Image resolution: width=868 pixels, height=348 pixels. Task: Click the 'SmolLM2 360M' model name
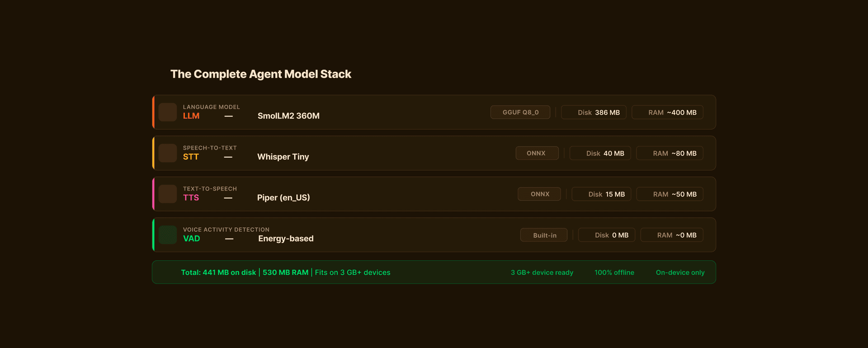click(288, 116)
